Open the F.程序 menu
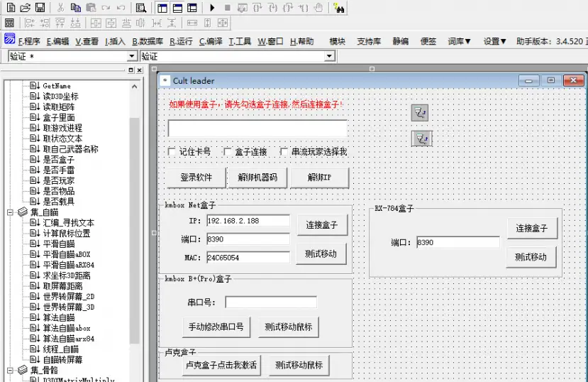 point(29,41)
